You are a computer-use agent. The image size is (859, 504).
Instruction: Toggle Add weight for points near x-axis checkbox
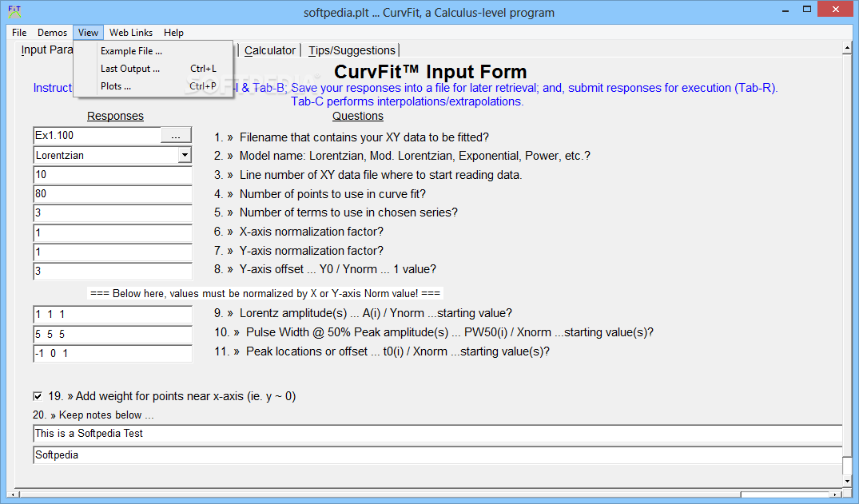point(38,396)
